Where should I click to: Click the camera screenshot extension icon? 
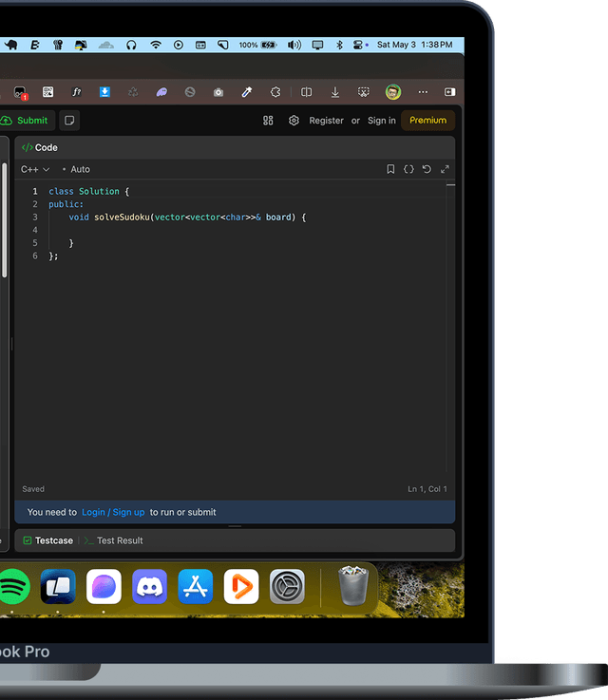point(218,92)
